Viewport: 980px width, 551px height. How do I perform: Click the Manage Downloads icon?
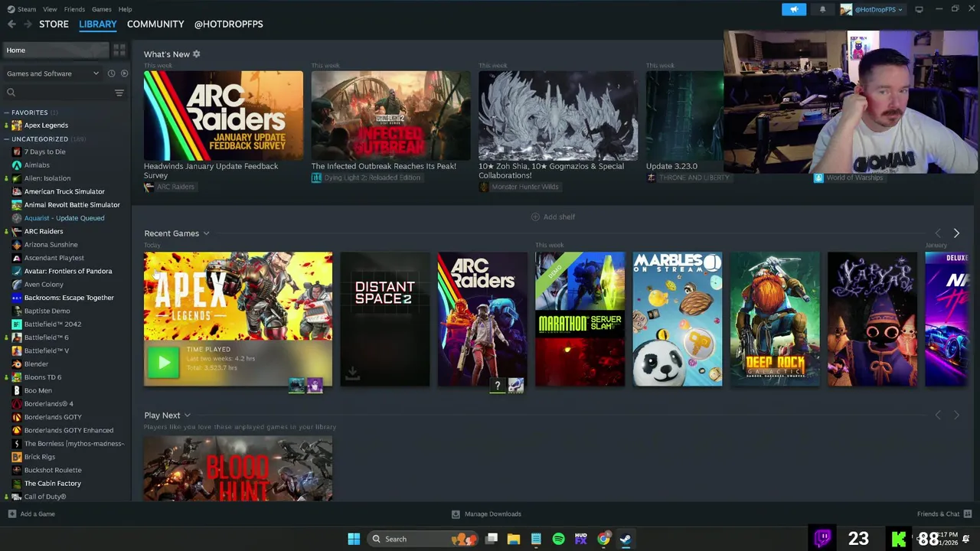tap(456, 514)
